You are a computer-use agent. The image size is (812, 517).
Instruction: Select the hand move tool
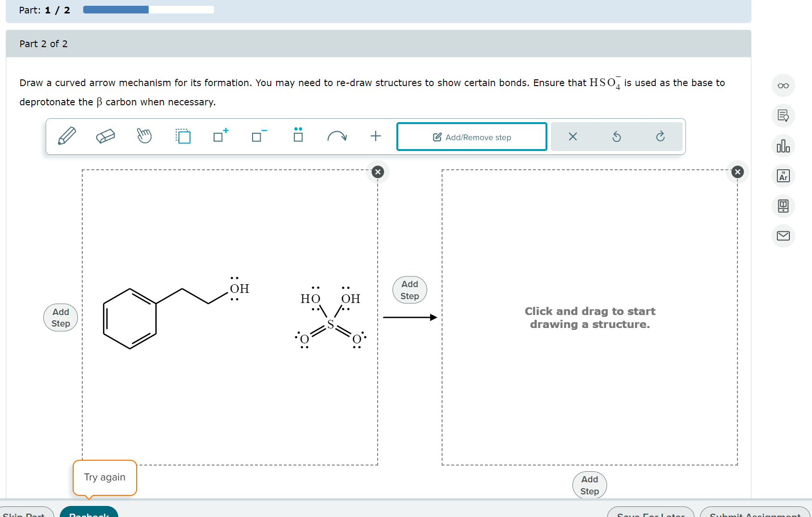[x=144, y=137]
